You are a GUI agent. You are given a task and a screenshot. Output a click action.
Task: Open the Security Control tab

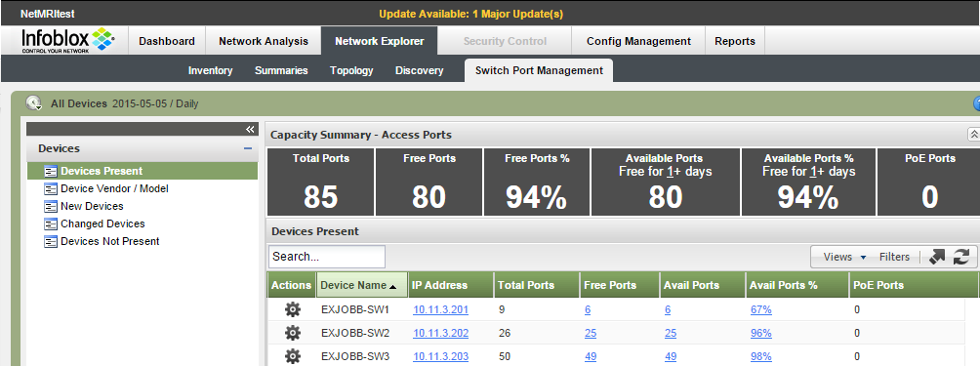pos(505,41)
